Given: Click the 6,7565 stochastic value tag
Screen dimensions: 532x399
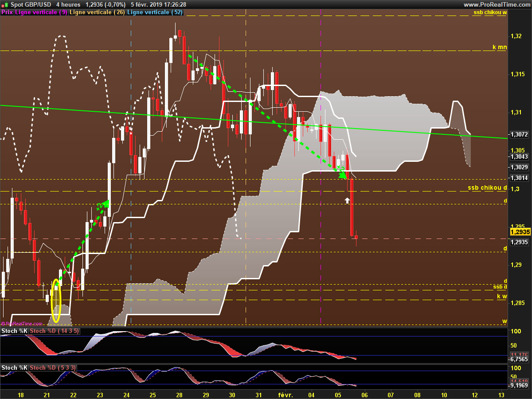Looking at the screenshot, I should pyautogui.click(x=519, y=360).
